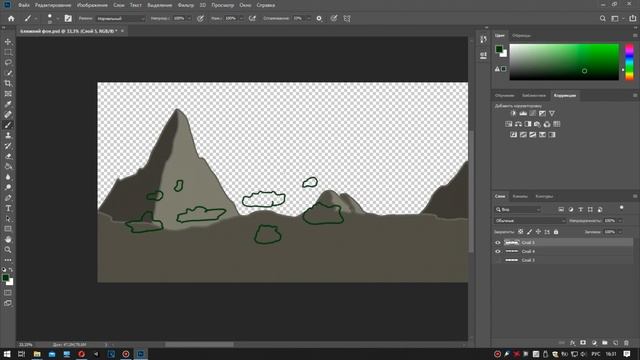Viewport: 640px width, 360px height.
Task: Select the Rectangle shape tool
Action: (8, 229)
